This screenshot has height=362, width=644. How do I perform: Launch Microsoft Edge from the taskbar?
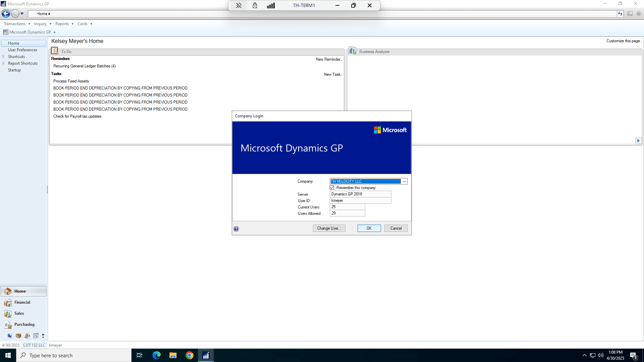(157, 355)
